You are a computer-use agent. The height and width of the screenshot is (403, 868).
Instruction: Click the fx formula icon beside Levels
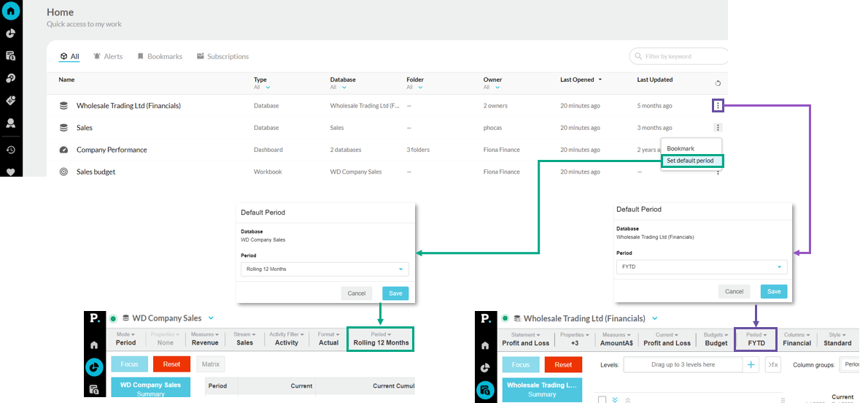(x=772, y=364)
